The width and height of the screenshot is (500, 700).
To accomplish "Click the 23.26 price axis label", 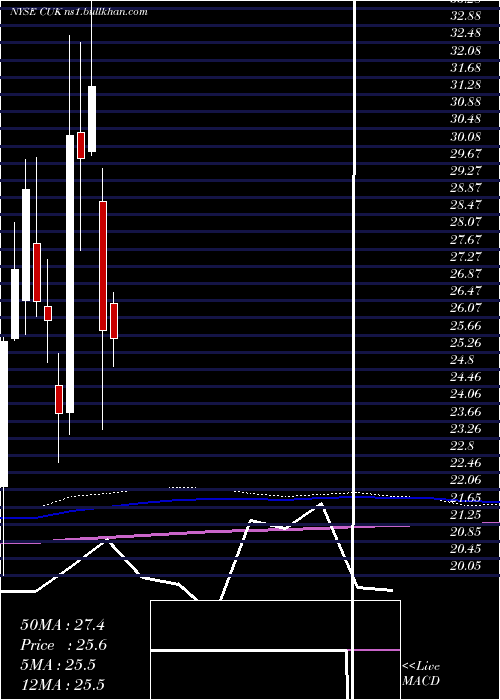I will point(465,429).
